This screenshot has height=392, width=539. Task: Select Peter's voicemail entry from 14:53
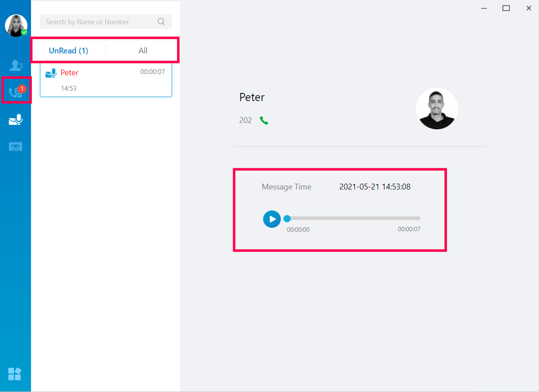(x=106, y=80)
